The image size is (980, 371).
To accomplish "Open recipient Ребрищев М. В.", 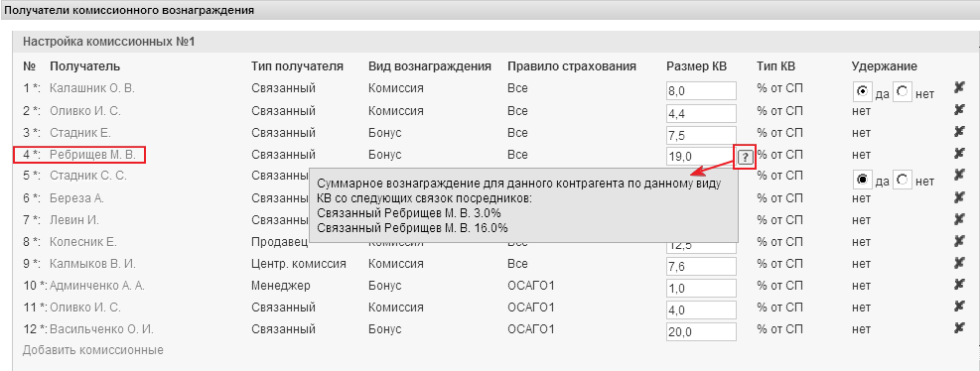I will click(96, 155).
